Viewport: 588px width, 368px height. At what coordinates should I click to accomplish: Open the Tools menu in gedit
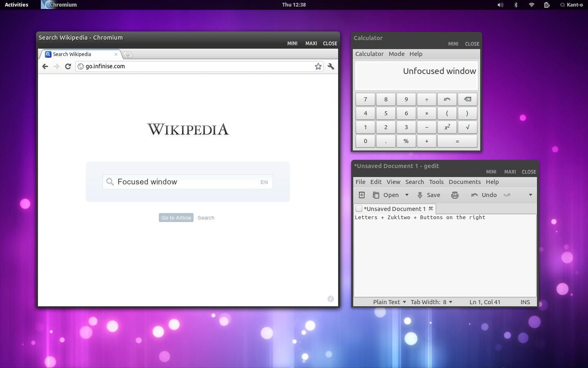436,182
